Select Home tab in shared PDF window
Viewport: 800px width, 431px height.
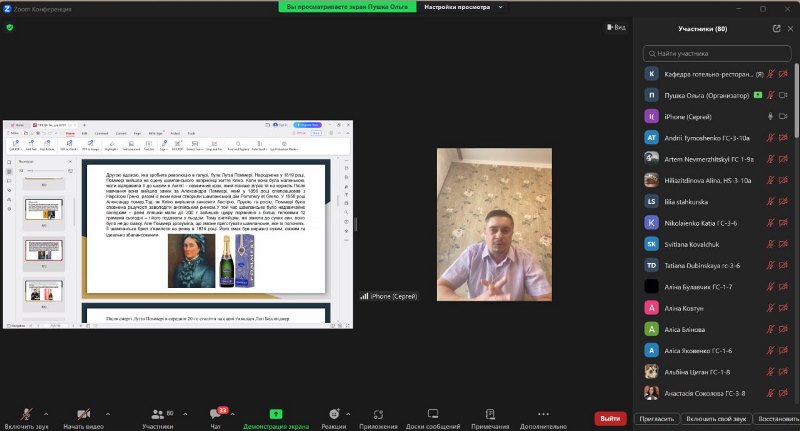pos(70,133)
